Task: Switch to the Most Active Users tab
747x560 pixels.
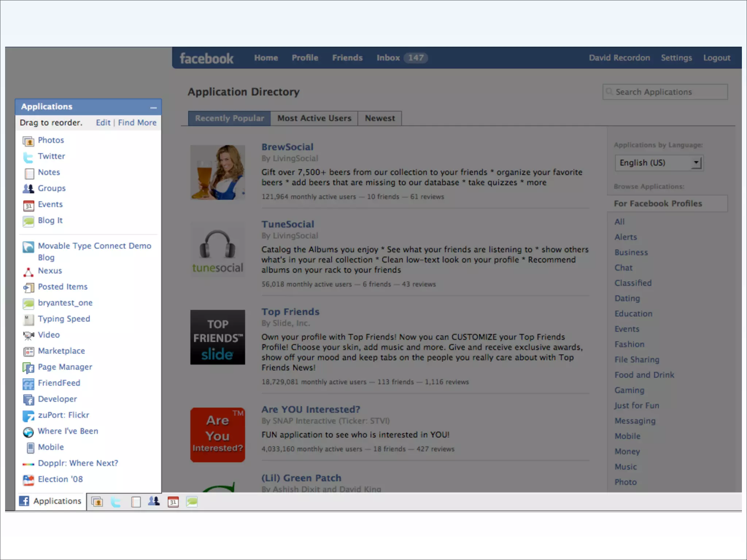Action: pyautogui.click(x=314, y=118)
